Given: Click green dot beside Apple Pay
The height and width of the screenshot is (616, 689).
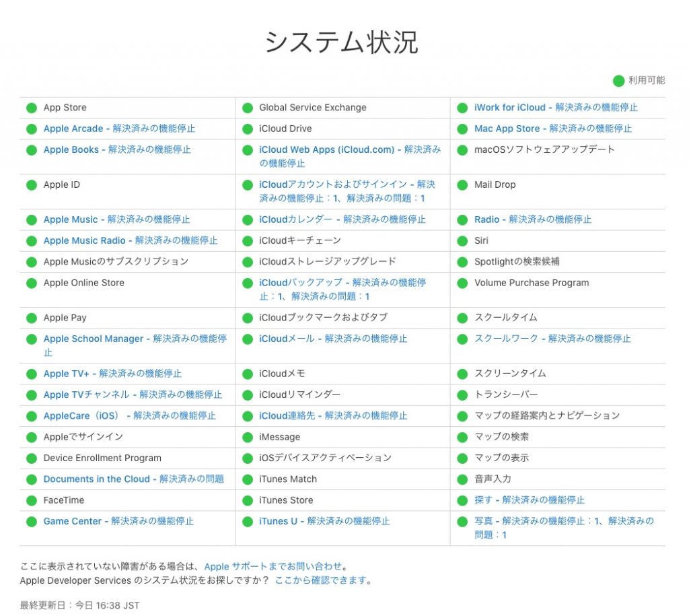Looking at the screenshot, I should (x=31, y=318).
